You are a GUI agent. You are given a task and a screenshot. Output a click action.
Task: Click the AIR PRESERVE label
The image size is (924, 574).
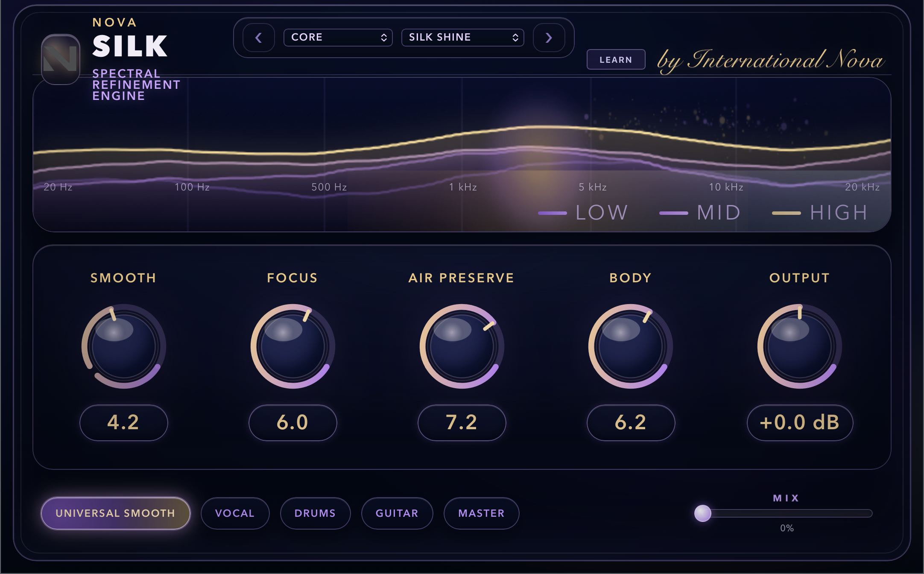(462, 278)
